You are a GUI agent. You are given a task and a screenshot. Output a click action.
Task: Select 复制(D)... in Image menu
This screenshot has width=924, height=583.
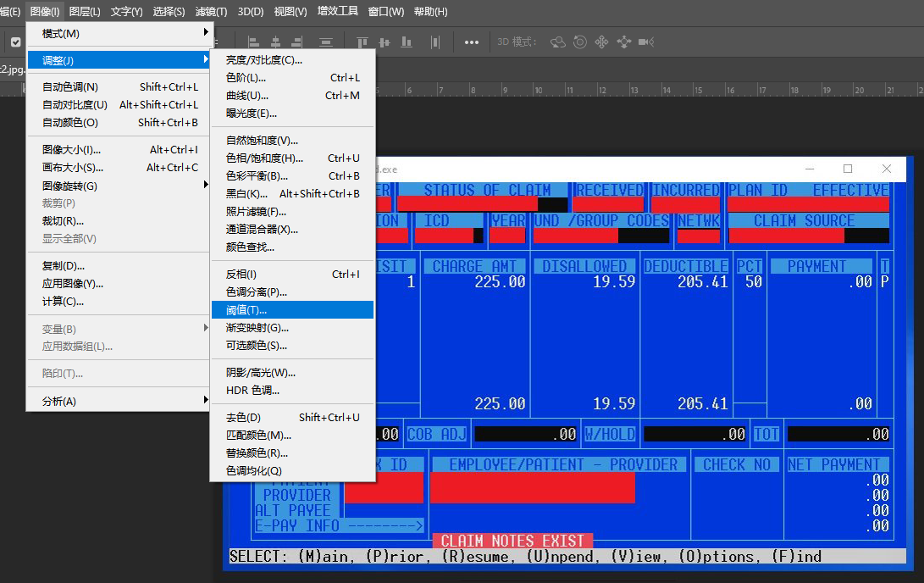coord(119,266)
